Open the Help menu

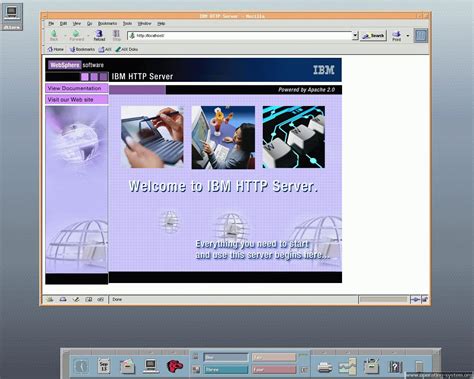161,24
